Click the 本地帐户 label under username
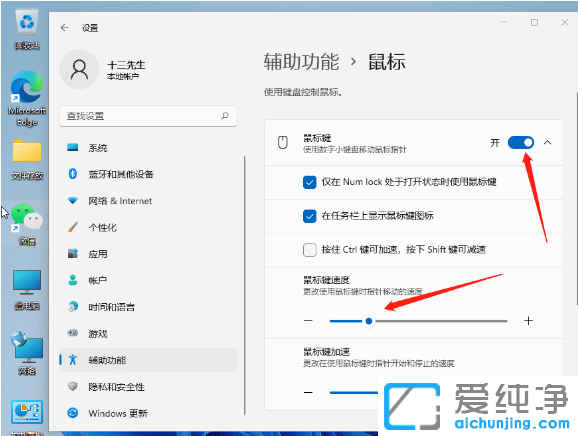Screen dimensions: 578x436 click(x=123, y=76)
